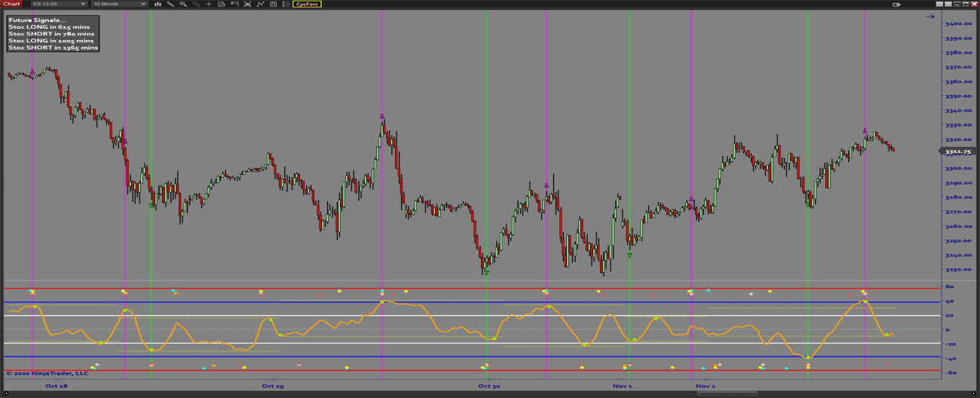Toggle the crosshair cursor icon
This screenshot has height=398, width=980.
208,4
